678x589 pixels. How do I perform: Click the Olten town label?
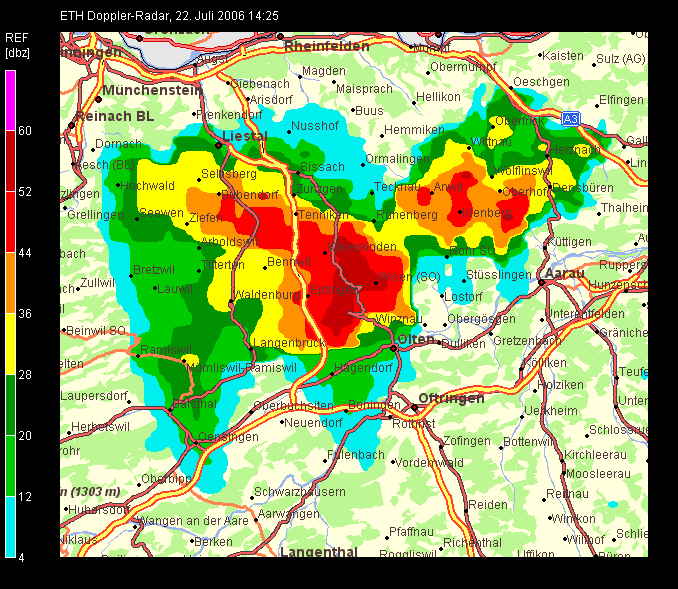point(416,339)
